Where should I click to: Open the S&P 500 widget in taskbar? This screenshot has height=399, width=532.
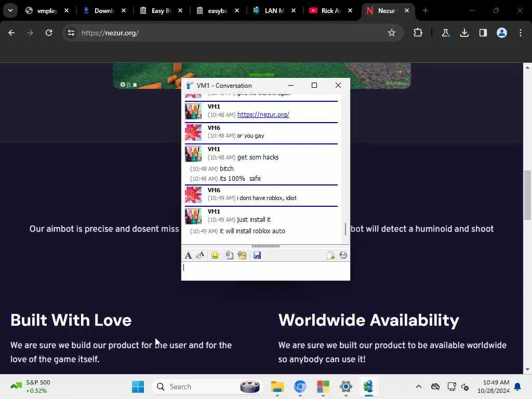(x=31, y=387)
